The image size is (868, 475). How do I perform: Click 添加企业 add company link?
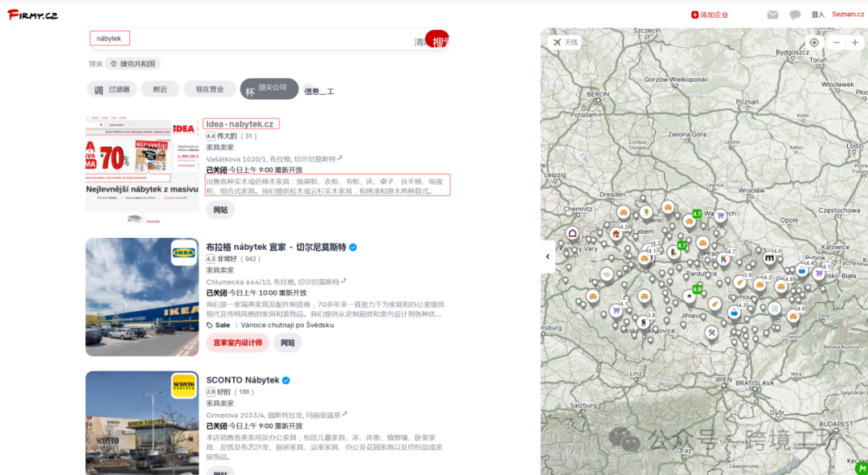pyautogui.click(x=709, y=14)
